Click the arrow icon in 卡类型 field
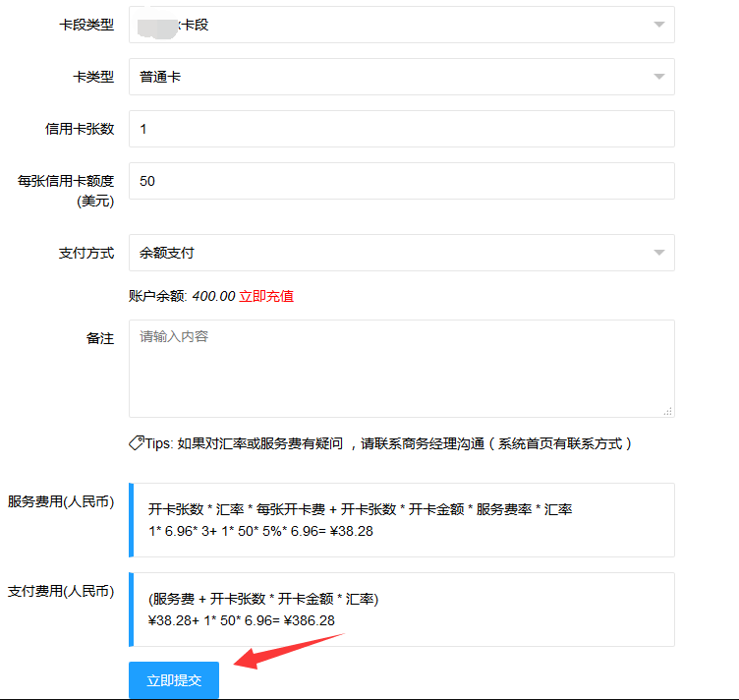Viewport: 739px width, 700px height. [658, 77]
